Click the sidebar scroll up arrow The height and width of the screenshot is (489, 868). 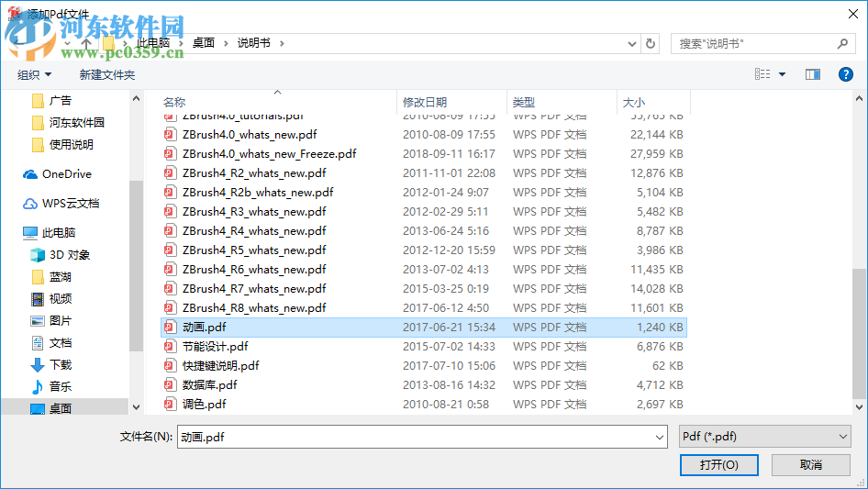point(136,98)
